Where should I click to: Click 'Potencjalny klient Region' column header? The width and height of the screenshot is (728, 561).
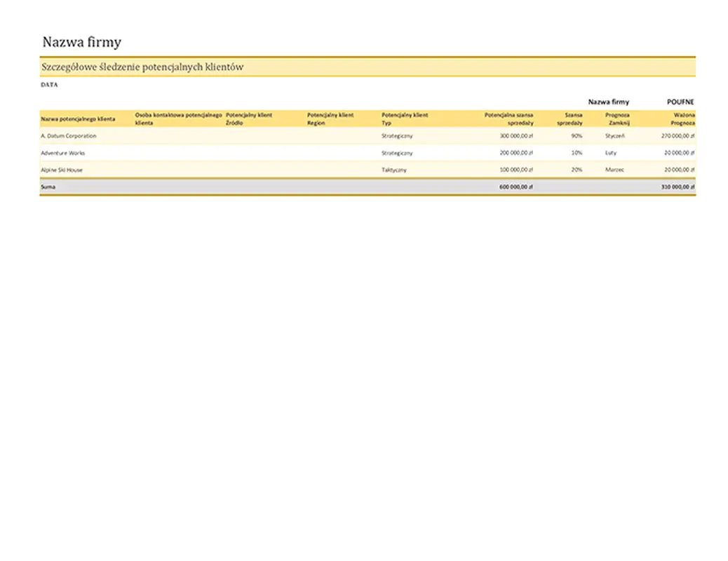pyautogui.click(x=330, y=119)
